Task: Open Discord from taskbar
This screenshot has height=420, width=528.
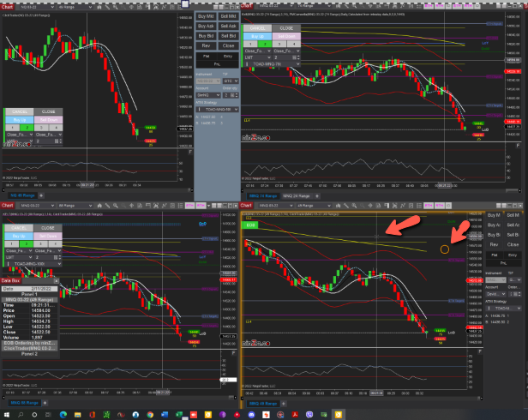Action: tap(251, 415)
